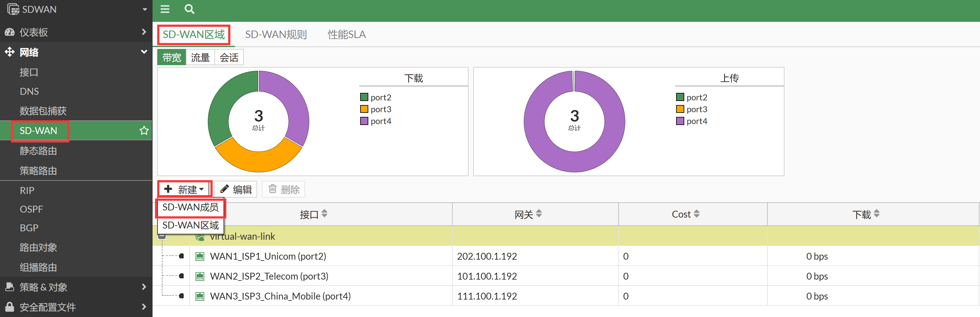
Task: Sort the 网关 column using sort arrows
Action: pyautogui.click(x=539, y=214)
